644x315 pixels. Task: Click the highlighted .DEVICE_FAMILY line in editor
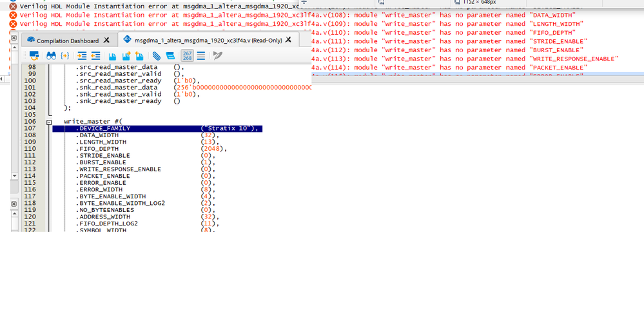157,129
